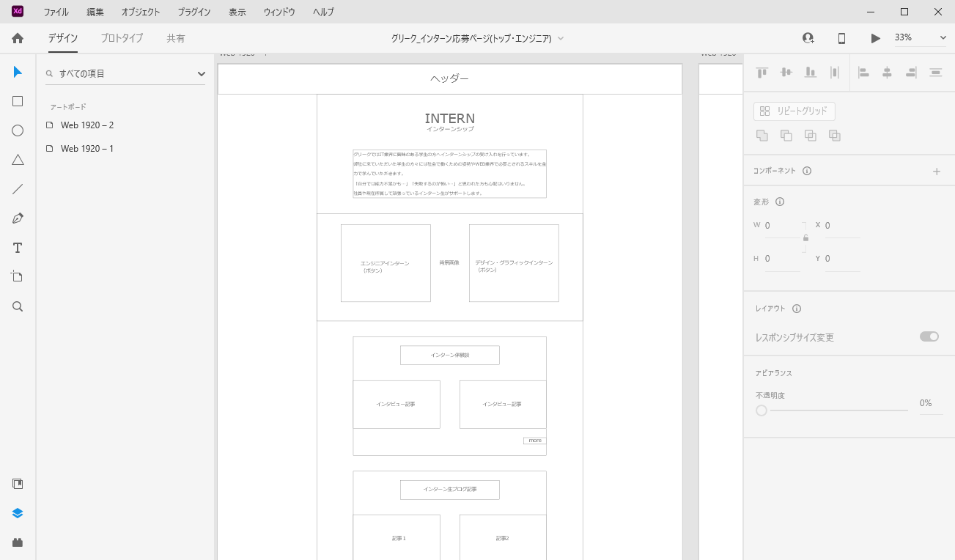Open the 表示 menu
The image size is (955, 560).
point(237,12)
